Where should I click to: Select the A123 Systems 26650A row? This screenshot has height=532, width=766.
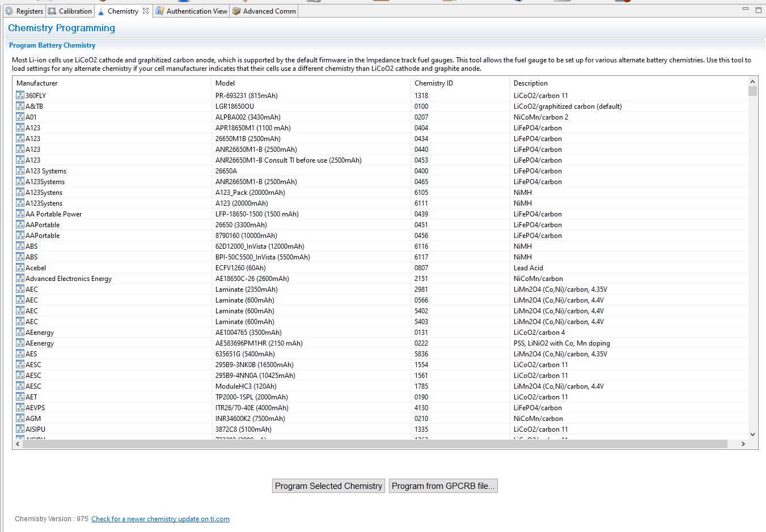227,171
